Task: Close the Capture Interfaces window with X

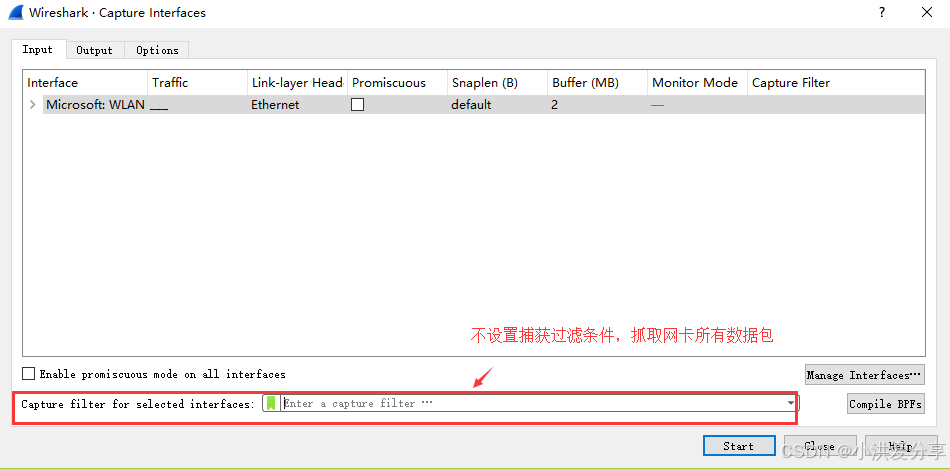Action: (x=927, y=12)
